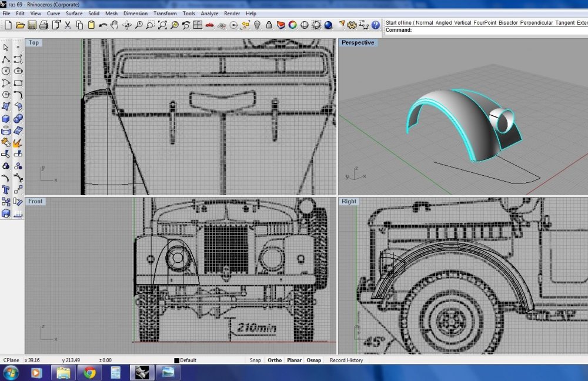Toggle Osnap in the status bar
The height and width of the screenshot is (381, 588).
[x=313, y=360]
